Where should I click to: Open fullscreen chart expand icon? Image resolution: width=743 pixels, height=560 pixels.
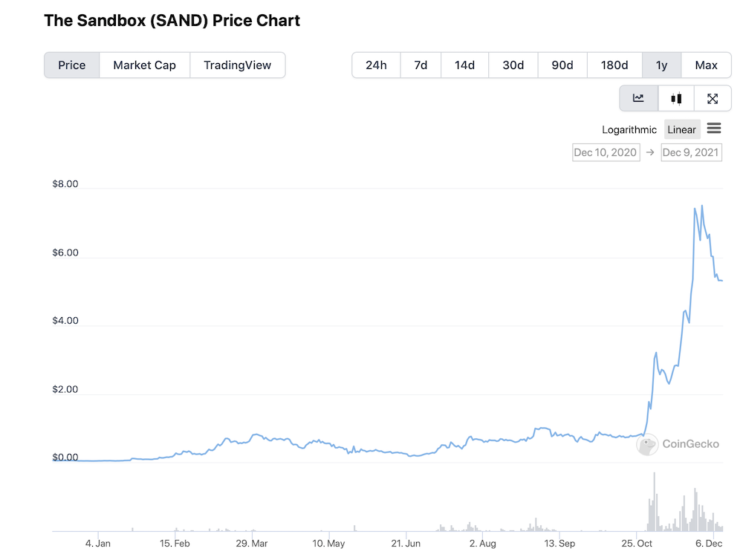[x=713, y=98]
